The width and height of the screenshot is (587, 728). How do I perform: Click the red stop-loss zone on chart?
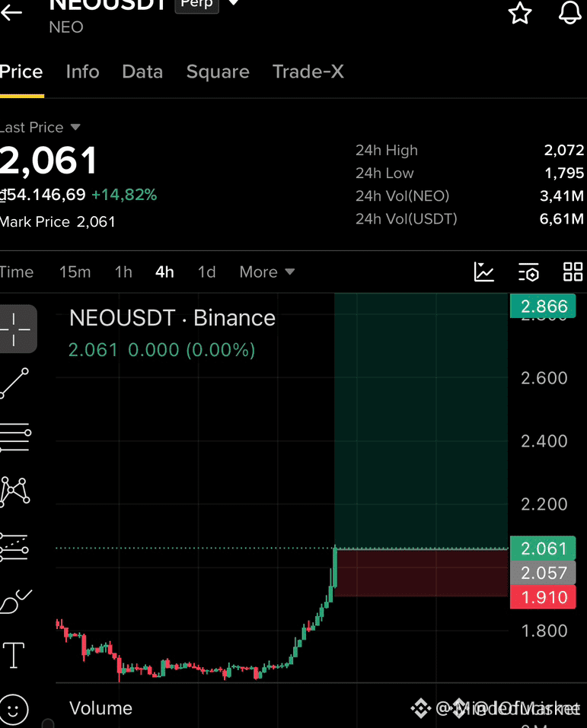421,573
